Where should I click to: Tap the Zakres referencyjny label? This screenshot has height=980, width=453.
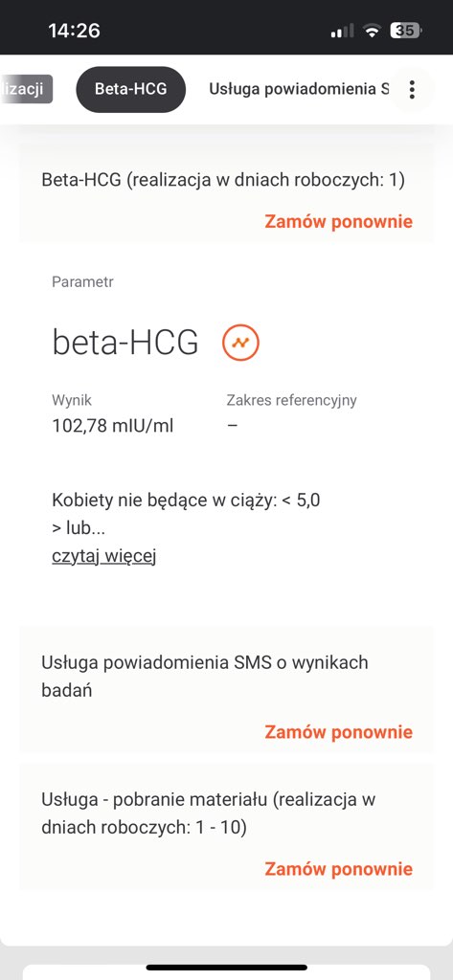291,400
